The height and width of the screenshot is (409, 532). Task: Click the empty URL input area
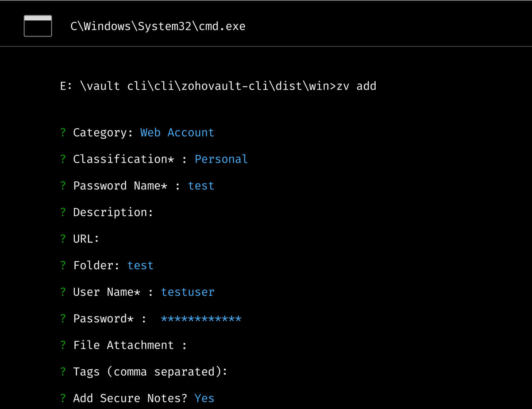point(112,239)
